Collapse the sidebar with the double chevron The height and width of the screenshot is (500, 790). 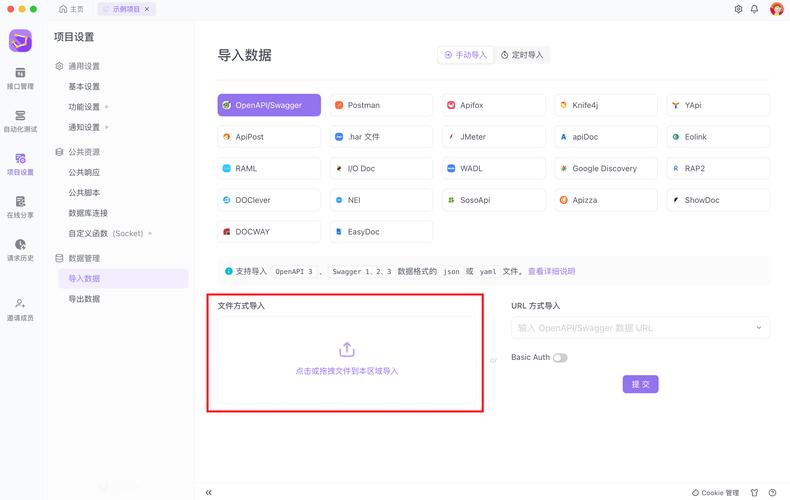(209, 492)
